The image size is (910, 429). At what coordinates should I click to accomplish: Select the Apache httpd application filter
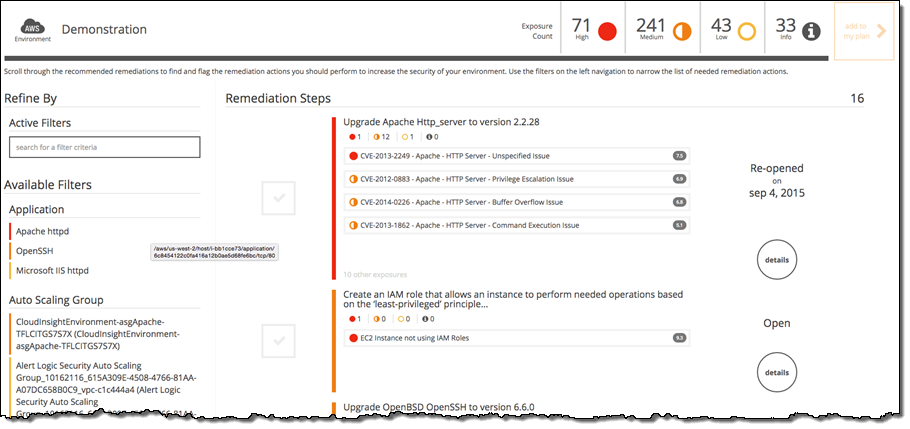click(43, 231)
